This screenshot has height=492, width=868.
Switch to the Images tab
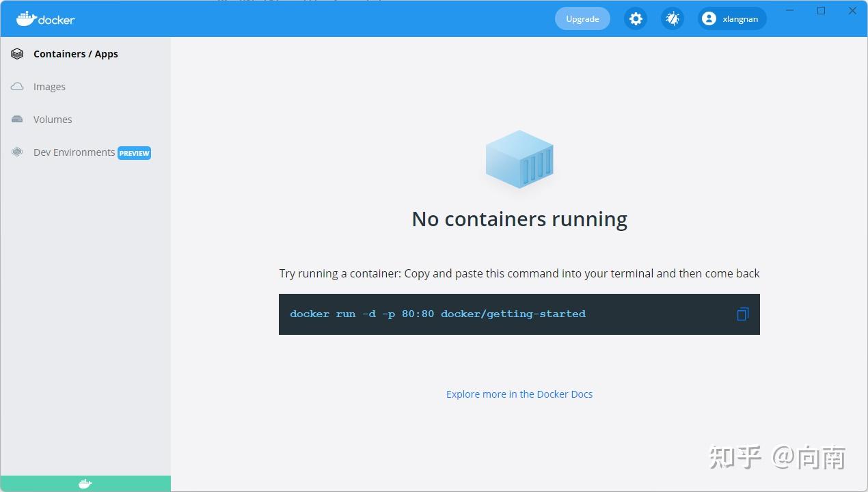coord(49,86)
